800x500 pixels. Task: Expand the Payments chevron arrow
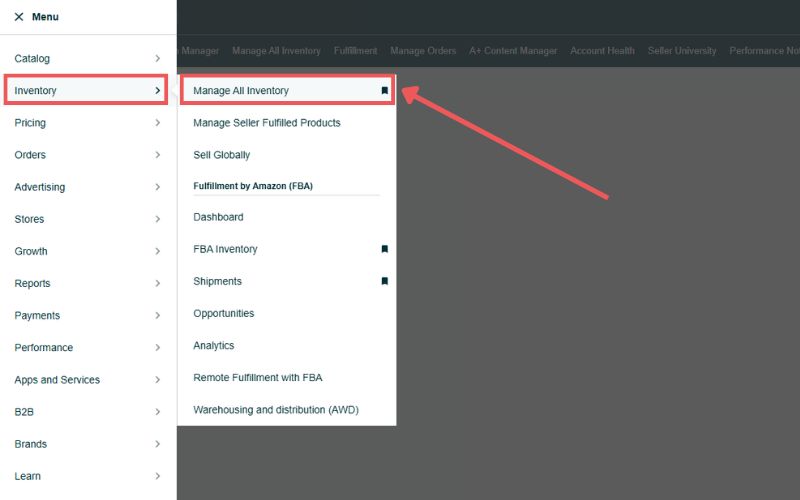pyautogui.click(x=158, y=315)
